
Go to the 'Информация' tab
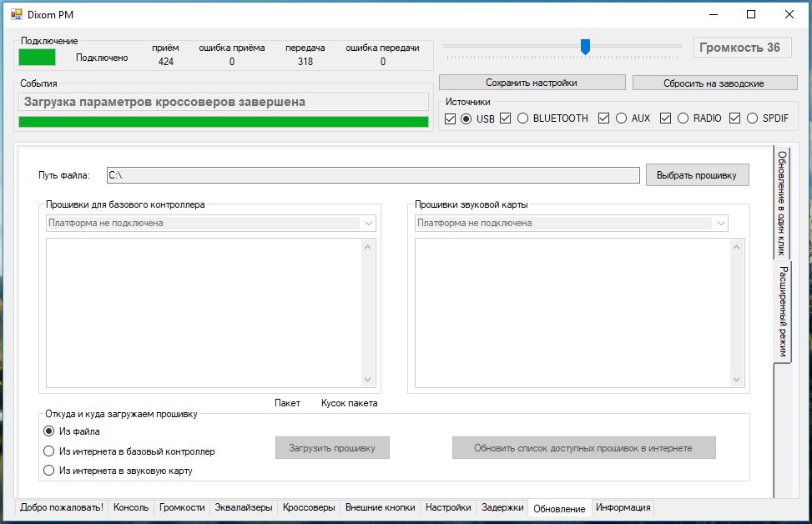pyautogui.click(x=623, y=507)
